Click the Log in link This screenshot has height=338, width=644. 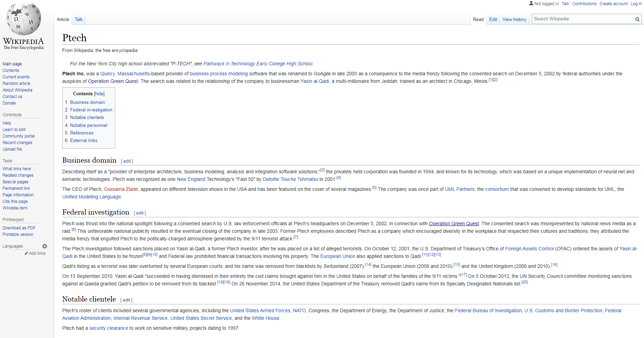click(636, 4)
